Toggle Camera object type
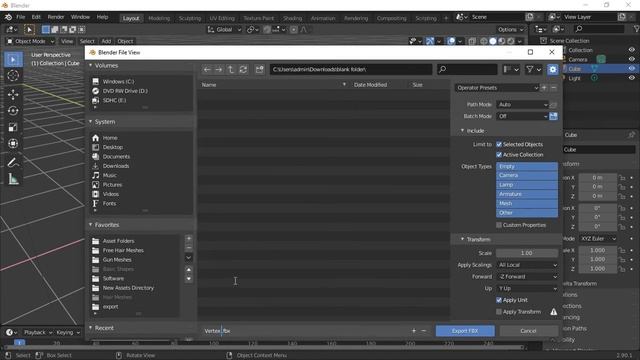This screenshot has height=360, width=640. point(527,176)
